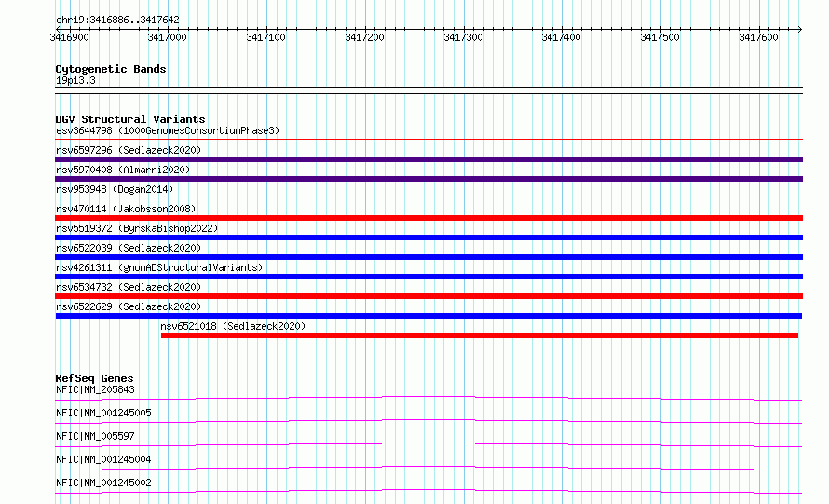Click the thin red nsv953948 variant line
This screenshot has height=504, width=829.
[x=428, y=198]
